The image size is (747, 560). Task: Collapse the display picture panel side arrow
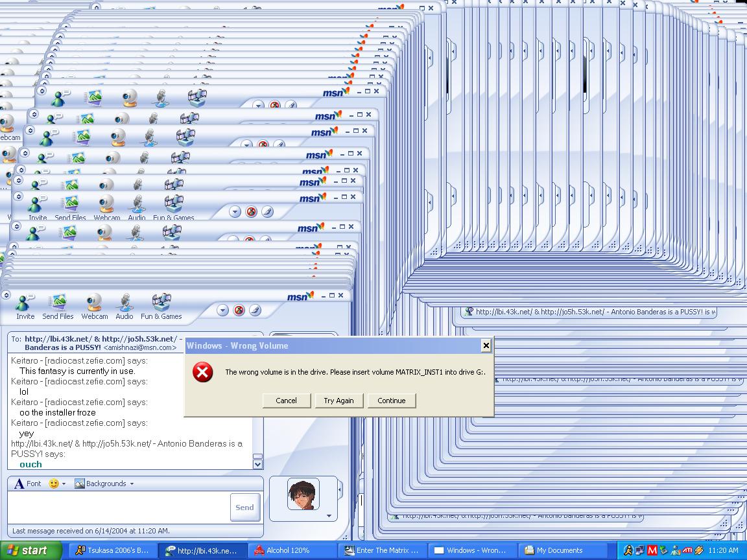pos(339,490)
